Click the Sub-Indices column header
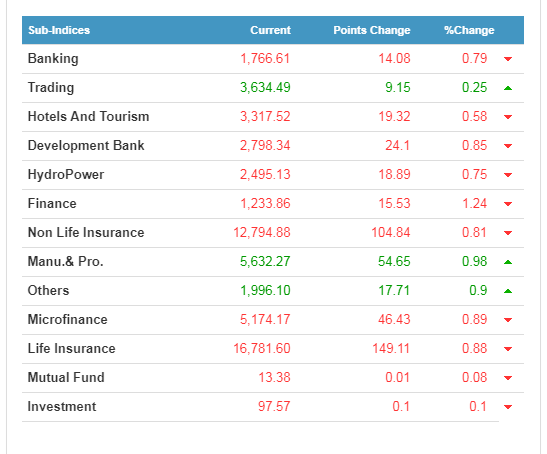The image size is (547, 454). tap(59, 30)
